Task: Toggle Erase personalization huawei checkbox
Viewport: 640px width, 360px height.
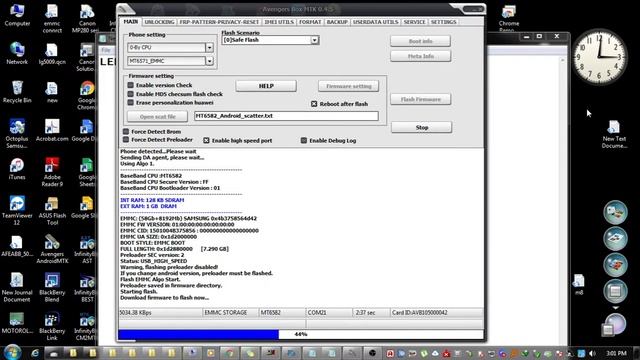Action: (x=131, y=102)
